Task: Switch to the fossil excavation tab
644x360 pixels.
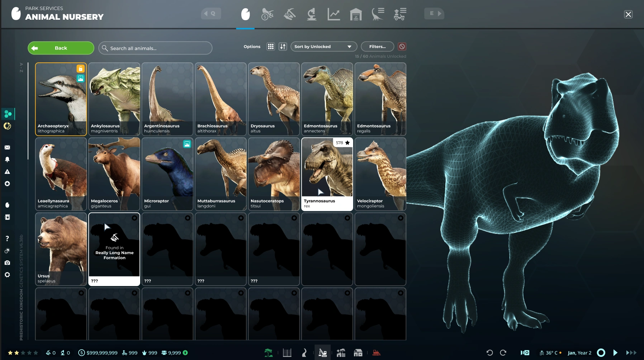Action: [x=289, y=14]
